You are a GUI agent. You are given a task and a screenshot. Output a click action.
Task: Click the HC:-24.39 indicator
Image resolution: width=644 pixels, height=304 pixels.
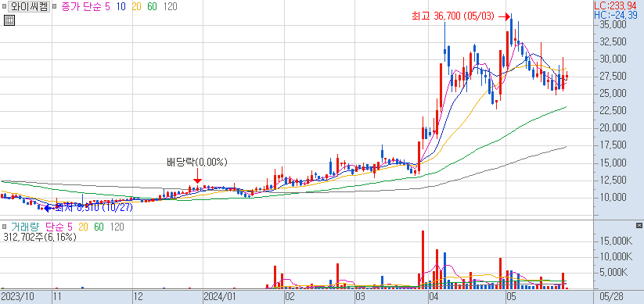[616, 15]
